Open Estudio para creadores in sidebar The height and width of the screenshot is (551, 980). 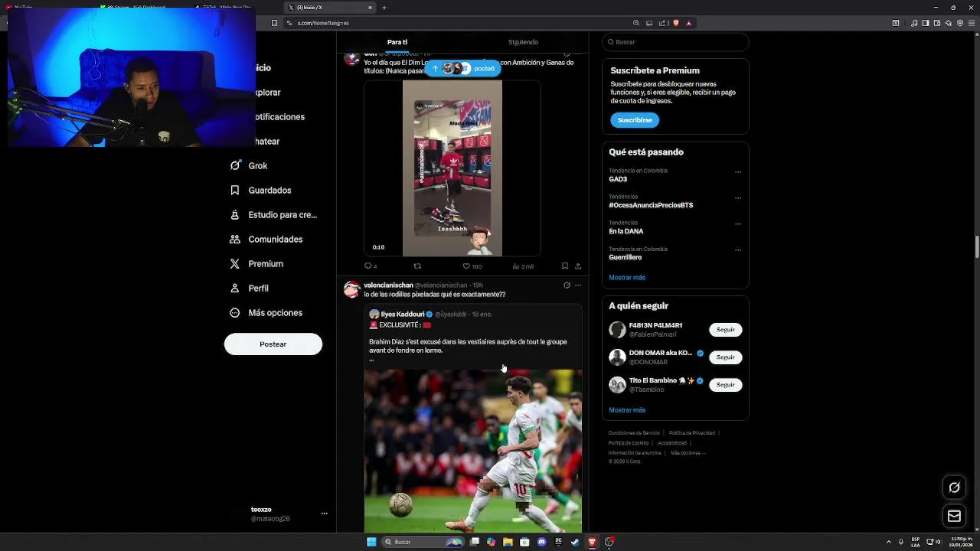tap(273, 215)
